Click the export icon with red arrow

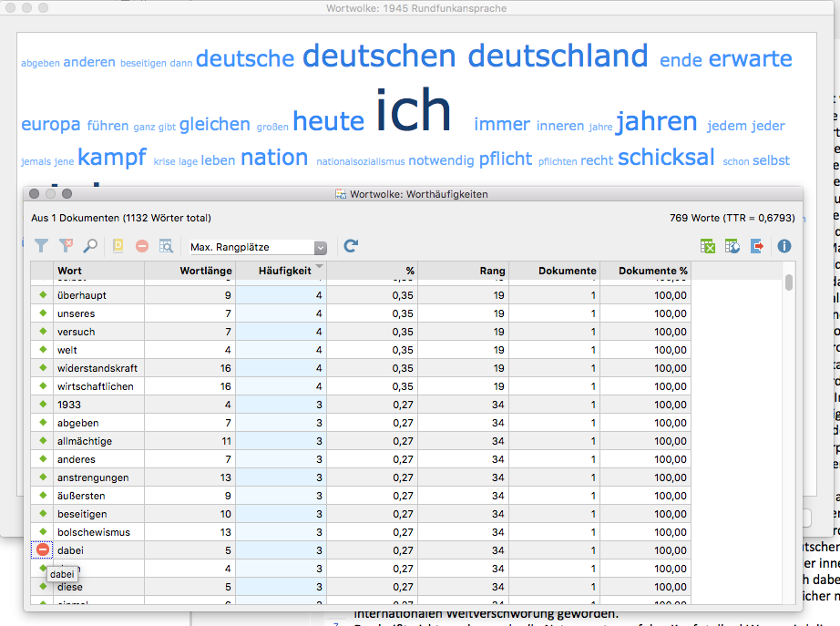[757, 247]
